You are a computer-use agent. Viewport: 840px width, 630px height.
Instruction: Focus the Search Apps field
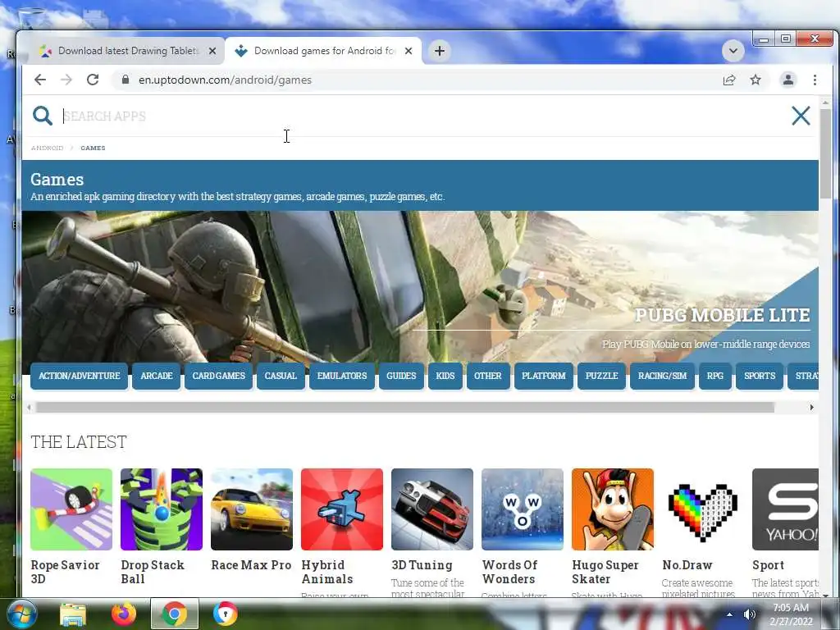tap(423, 116)
